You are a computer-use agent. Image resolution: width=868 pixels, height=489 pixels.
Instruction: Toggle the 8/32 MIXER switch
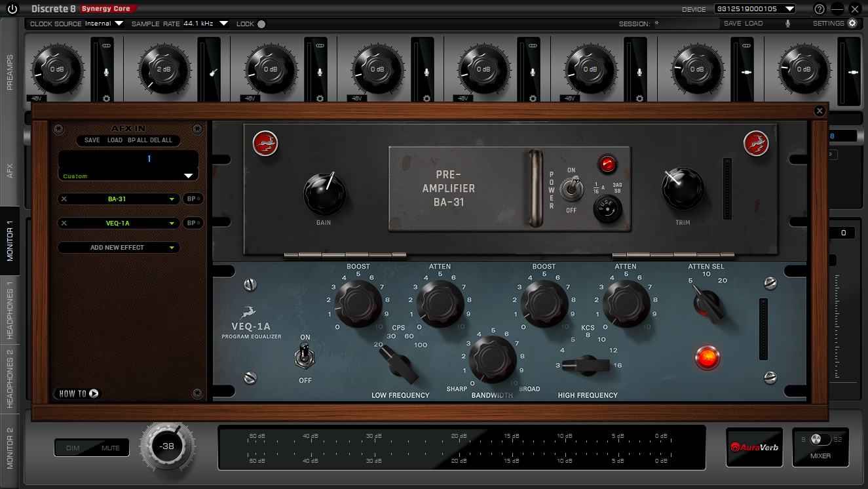(x=820, y=440)
